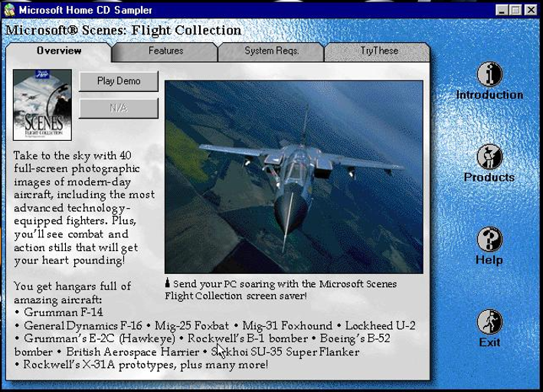Click the 'Boeing's B-52' text
This screenshot has width=543, height=392.
355,338
